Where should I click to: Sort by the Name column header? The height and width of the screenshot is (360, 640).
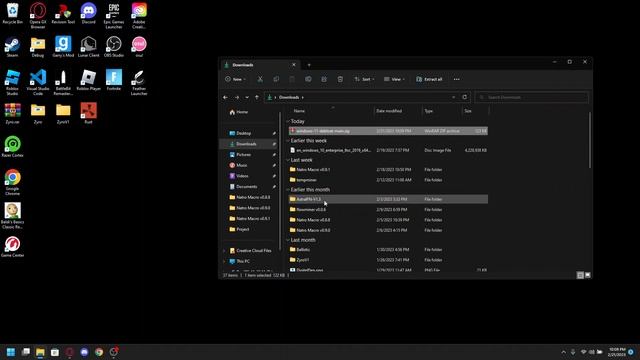[299, 111]
